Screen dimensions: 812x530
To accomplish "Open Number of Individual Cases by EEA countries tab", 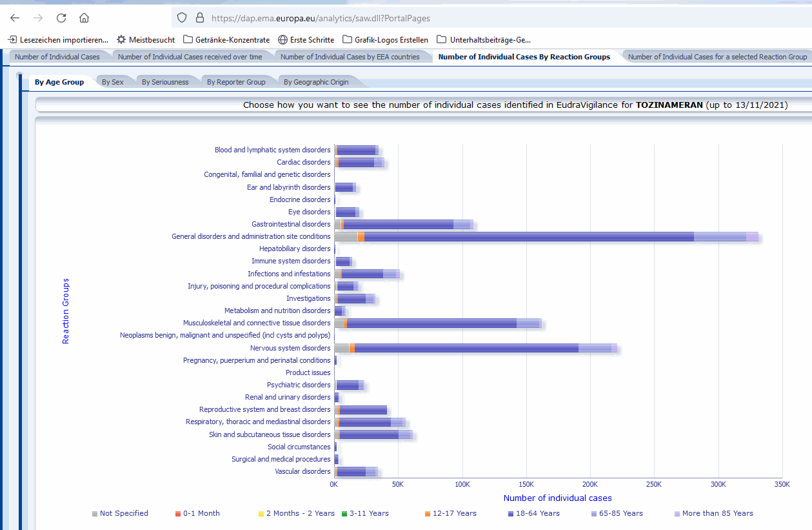I will pyautogui.click(x=350, y=57).
